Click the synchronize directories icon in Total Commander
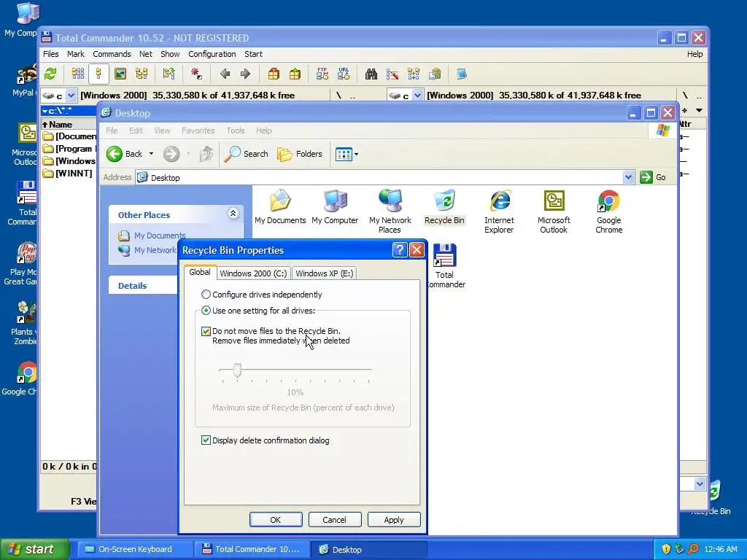Viewport: 747px width, 560px height. [414, 74]
